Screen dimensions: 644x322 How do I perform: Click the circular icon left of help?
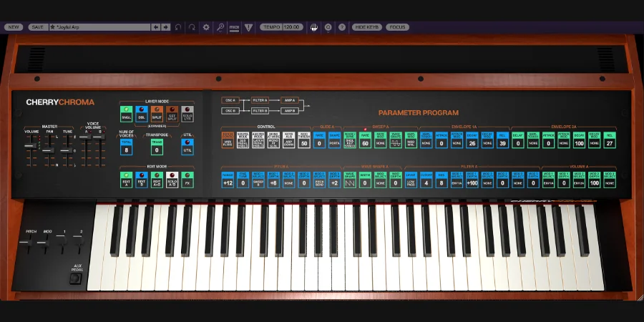coord(328,27)
